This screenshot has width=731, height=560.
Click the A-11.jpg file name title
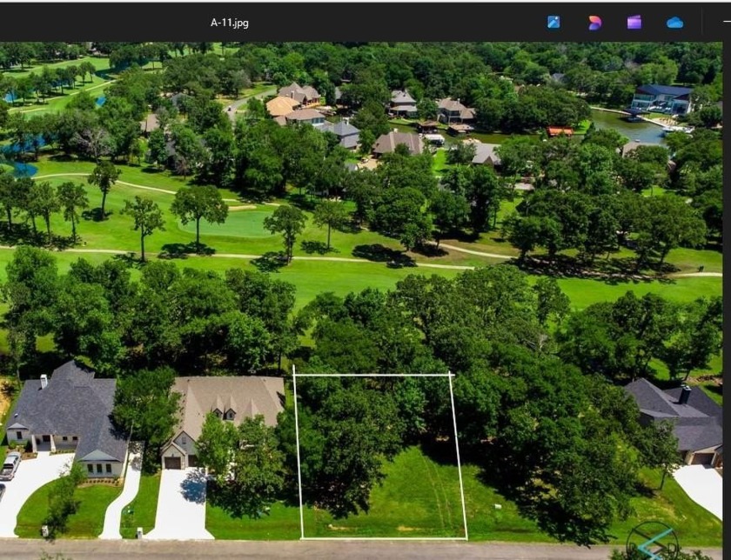tap(230, 23)
